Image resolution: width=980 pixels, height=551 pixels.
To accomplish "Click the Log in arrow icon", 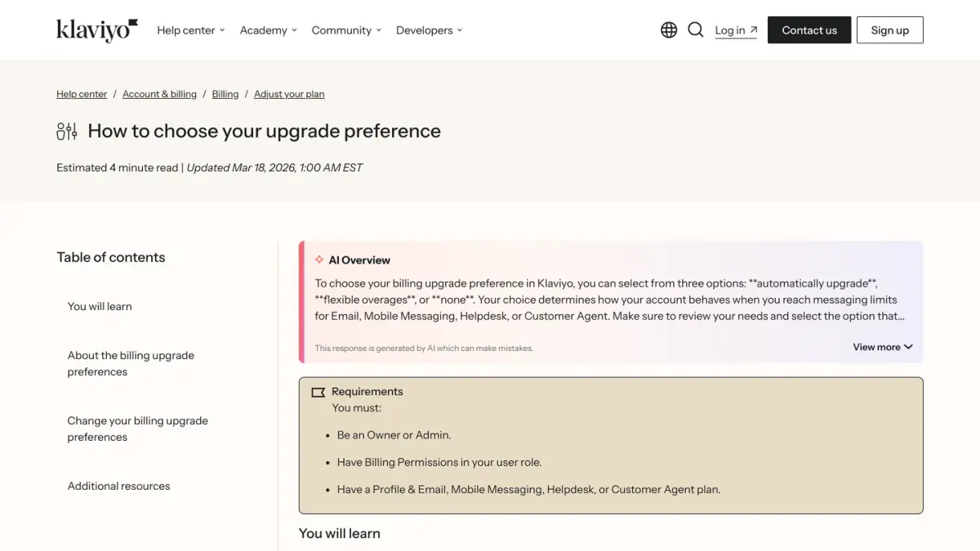I will [x=753, y=30].
